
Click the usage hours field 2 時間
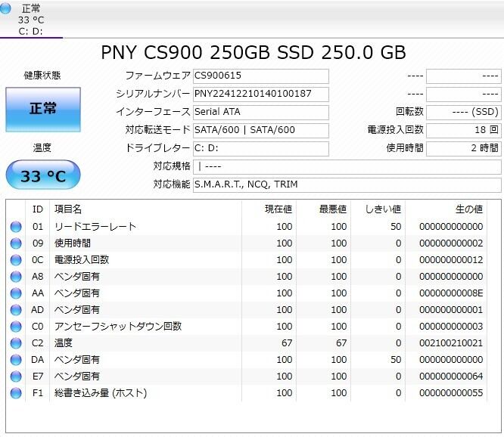pos(463,149)
